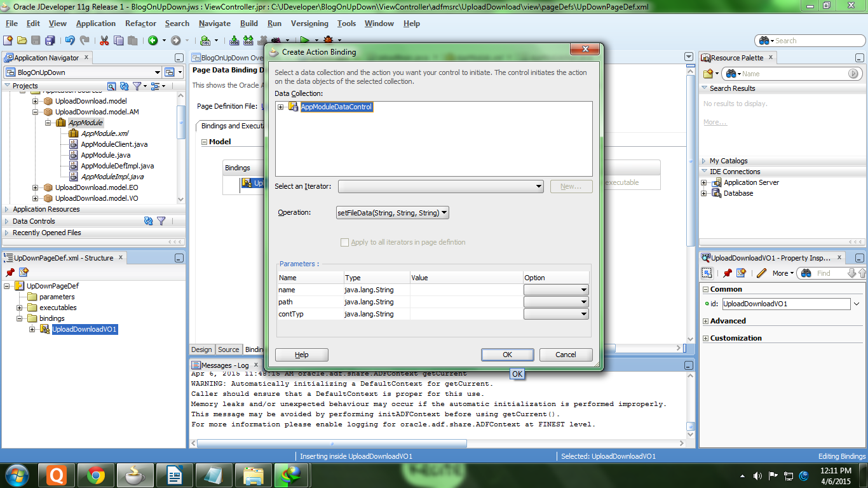Switch to the Source editor tab
The image size is (868, 488).
229,349
